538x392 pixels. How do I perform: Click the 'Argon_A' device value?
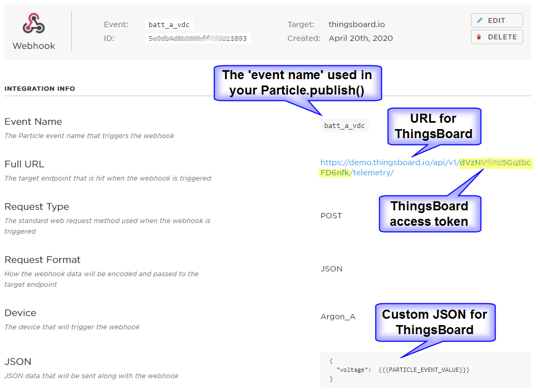[338, 317]
